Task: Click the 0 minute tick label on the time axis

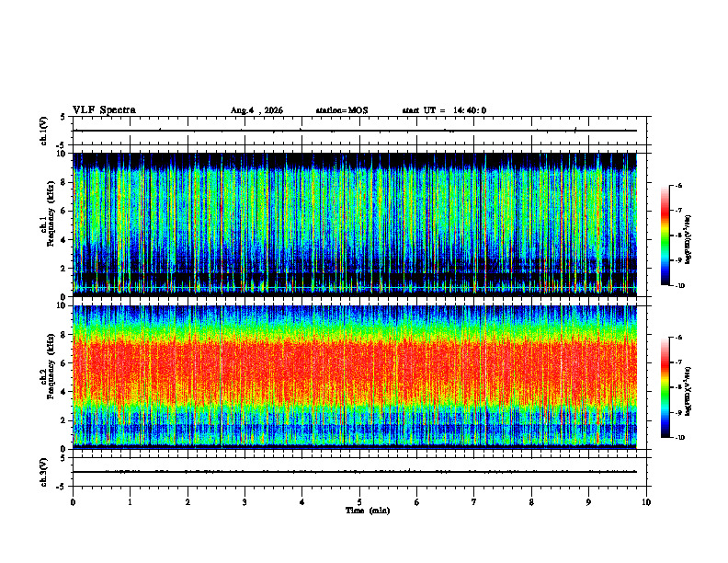Action: 73,502
